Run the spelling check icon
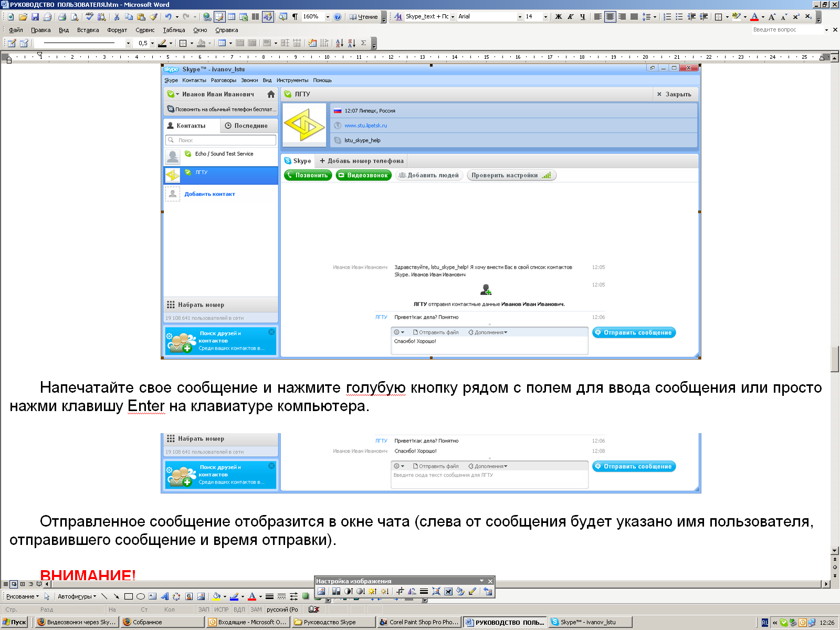This screenshot has height=630, width=840. (x=89, y=17)
